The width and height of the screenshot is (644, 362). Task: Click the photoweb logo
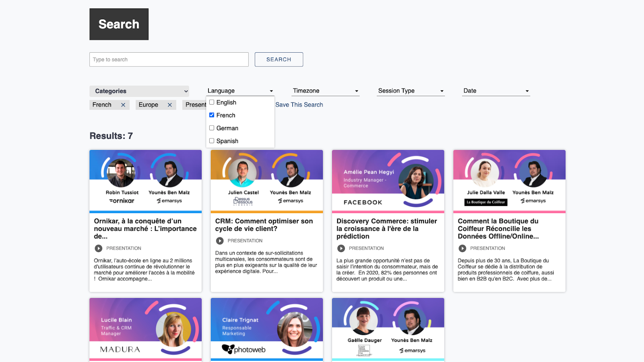tap(244, 350)
